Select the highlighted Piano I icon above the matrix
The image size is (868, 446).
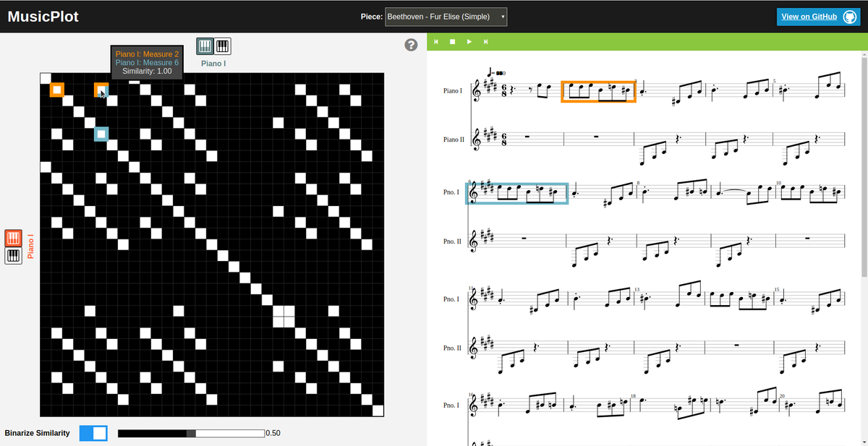pyautogui.click(x=205, y=46)
